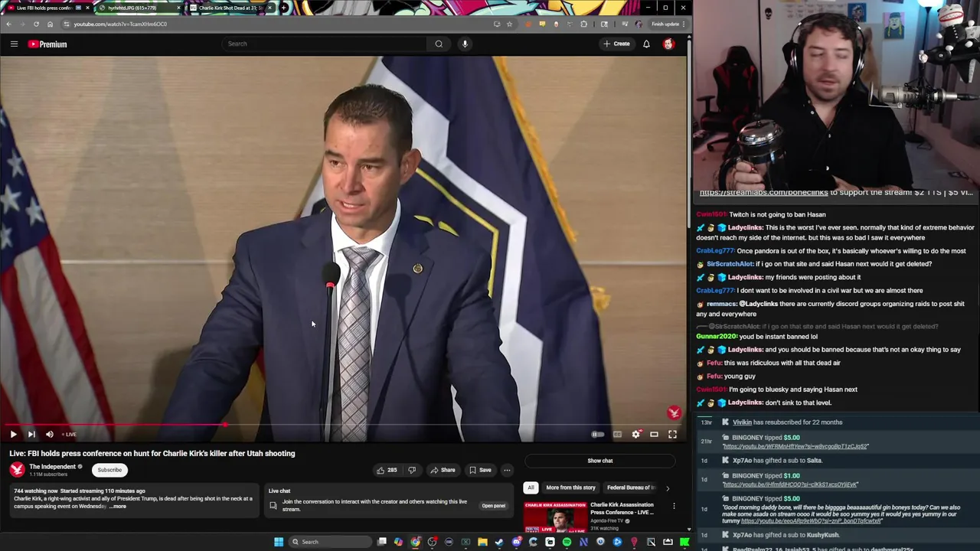Open a new browser tab

(x=283, y=8)
